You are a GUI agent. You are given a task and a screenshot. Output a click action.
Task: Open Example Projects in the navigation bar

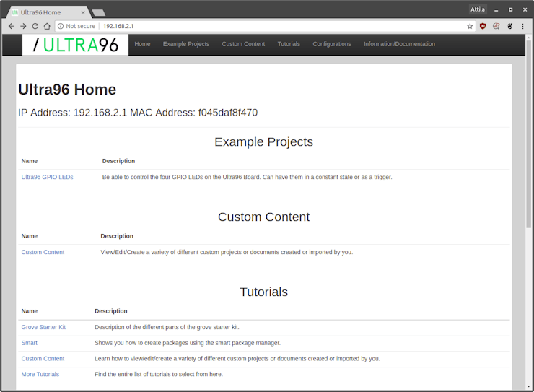tap(186, 44)
